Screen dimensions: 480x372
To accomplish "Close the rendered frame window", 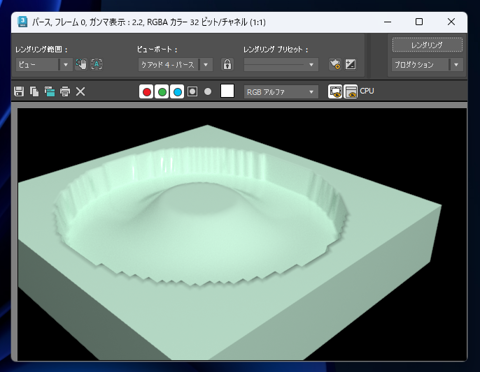I will pos(451,22).
